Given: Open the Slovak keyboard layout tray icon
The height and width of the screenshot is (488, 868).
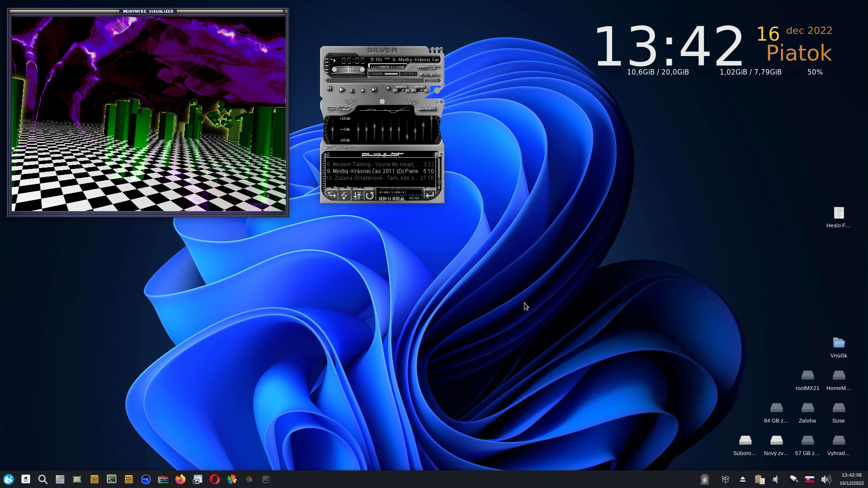Looking at the screenshot, I should [x=810, y=479].
